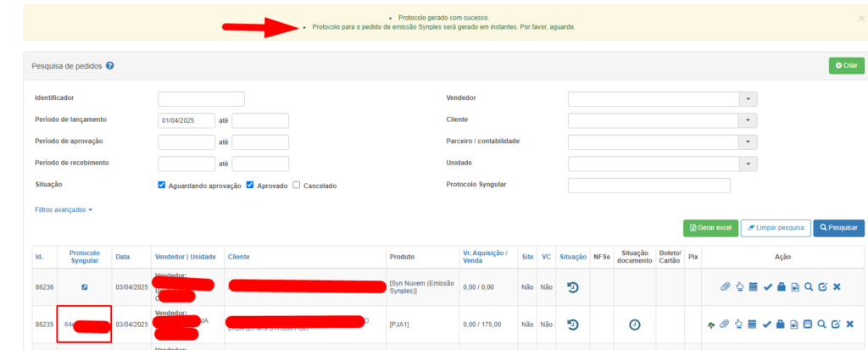The width and height of the screenshot is (868, 350).
Task: Click the magnifier view icon for order 86235
Action: pyautogui.click(x=821, y=325)
